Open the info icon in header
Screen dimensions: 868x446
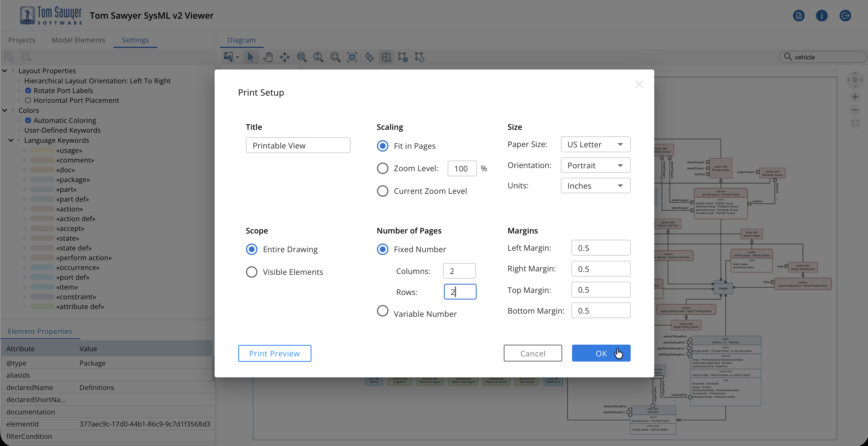(x=821, y=16)
